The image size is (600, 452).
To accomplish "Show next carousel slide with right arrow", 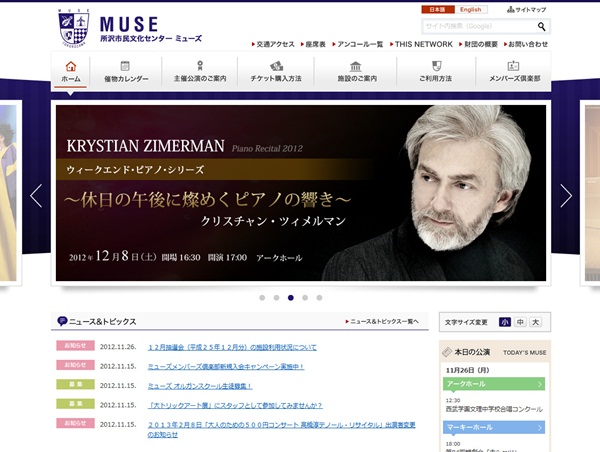I will pyautogui.click(x=566, y=196).
